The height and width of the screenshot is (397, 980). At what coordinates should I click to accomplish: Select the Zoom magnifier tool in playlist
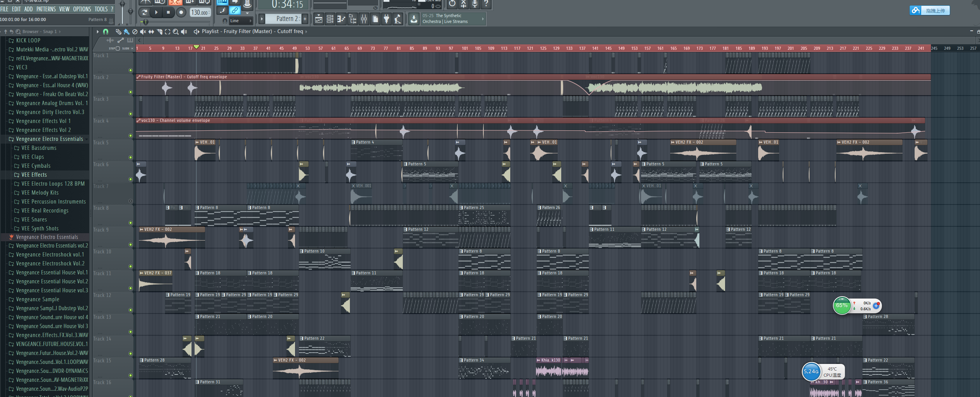point(176,32)
